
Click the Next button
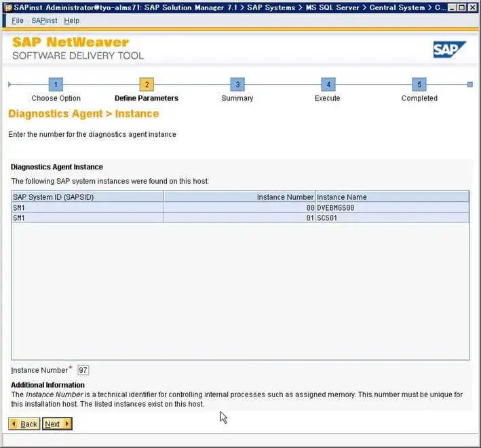57,424
